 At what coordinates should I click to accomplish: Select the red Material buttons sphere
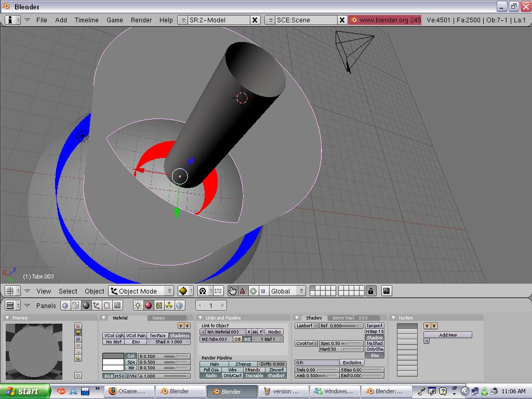coord(148,305)
